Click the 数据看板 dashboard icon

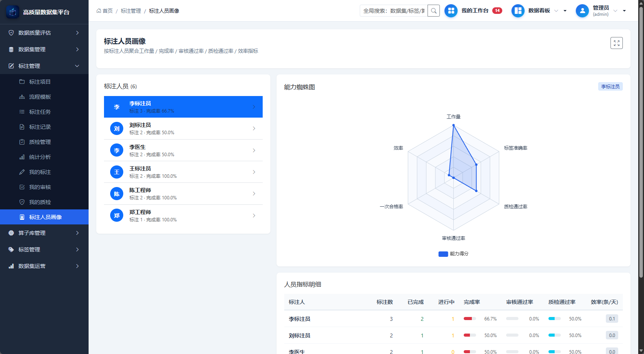tap(518, 11)
